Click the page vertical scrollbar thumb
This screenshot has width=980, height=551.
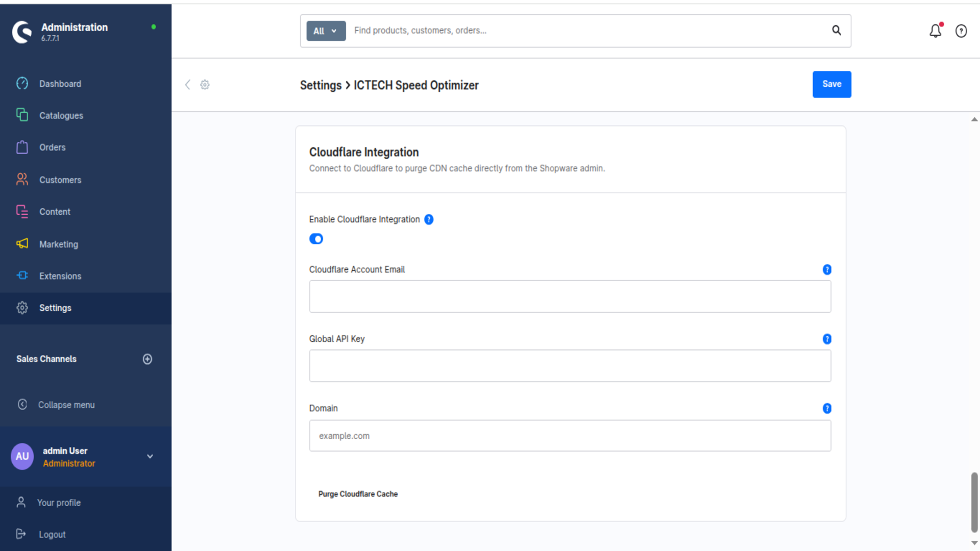(974, 503)
